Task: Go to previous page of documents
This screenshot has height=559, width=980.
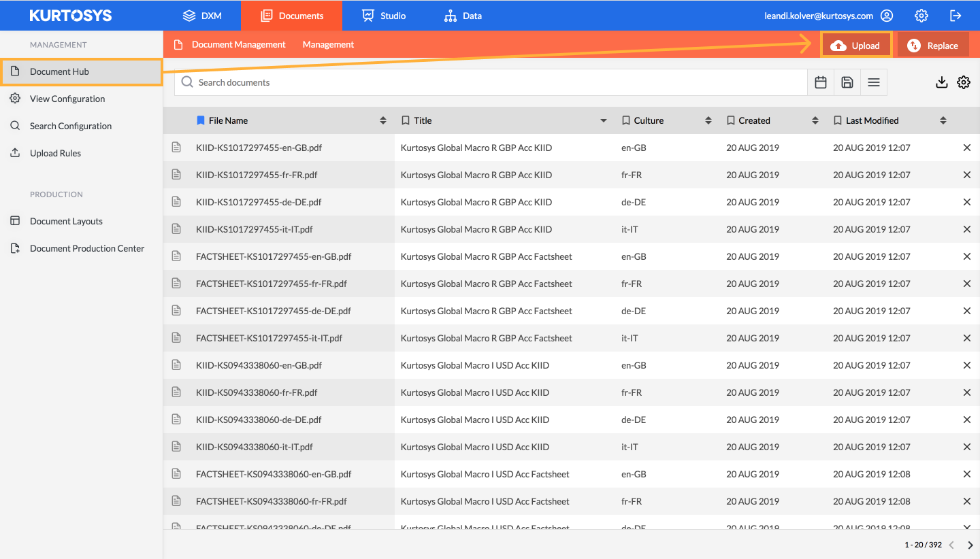Action: pyautogui.click(x=951, y=545)
